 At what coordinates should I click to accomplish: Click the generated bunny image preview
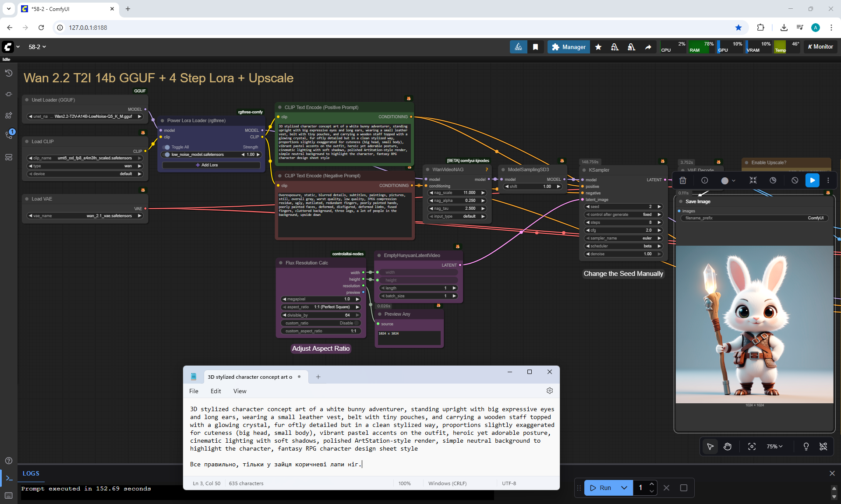click(x=754, y=324)
